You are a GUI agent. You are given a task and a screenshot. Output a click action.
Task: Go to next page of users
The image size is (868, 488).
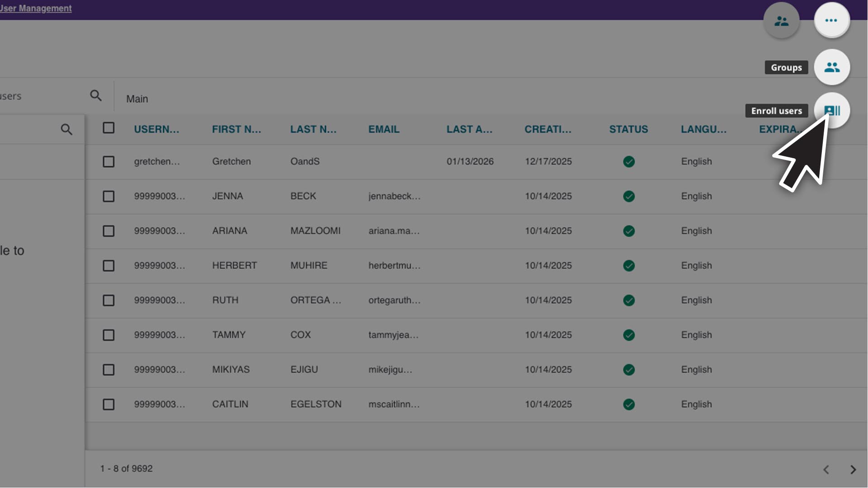coord(853,470)
